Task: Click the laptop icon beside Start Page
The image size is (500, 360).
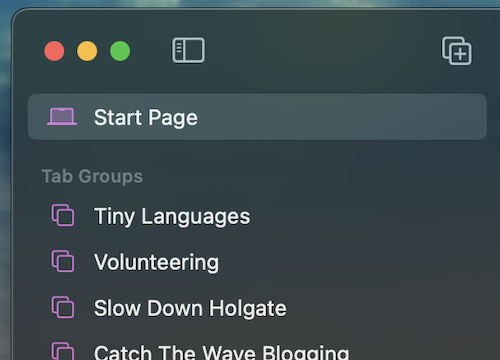Action: 62,117
